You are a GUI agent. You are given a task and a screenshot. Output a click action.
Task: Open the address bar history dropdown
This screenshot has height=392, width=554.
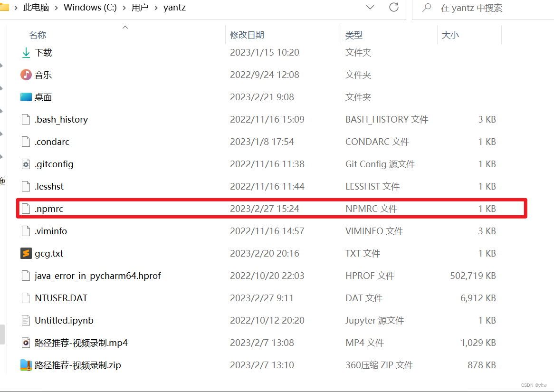click(370, 7)
